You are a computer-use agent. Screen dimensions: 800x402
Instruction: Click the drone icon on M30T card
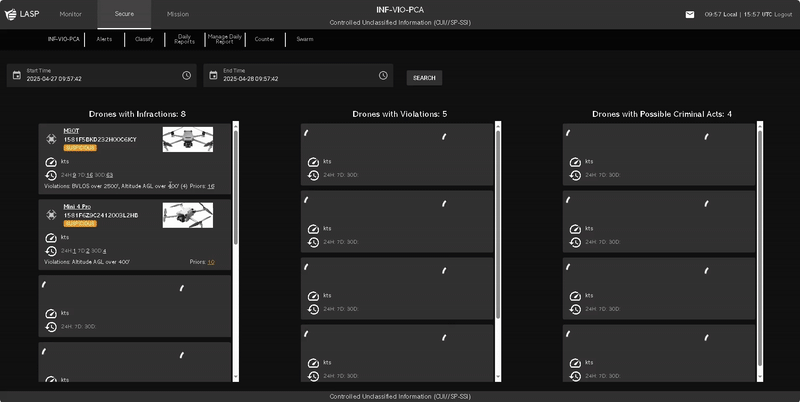pos(51,139)
